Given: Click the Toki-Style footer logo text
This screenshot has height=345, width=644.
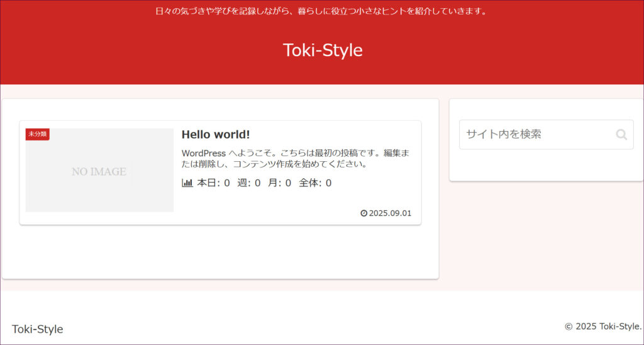Looking at the screenshot, I should point(38,329).
